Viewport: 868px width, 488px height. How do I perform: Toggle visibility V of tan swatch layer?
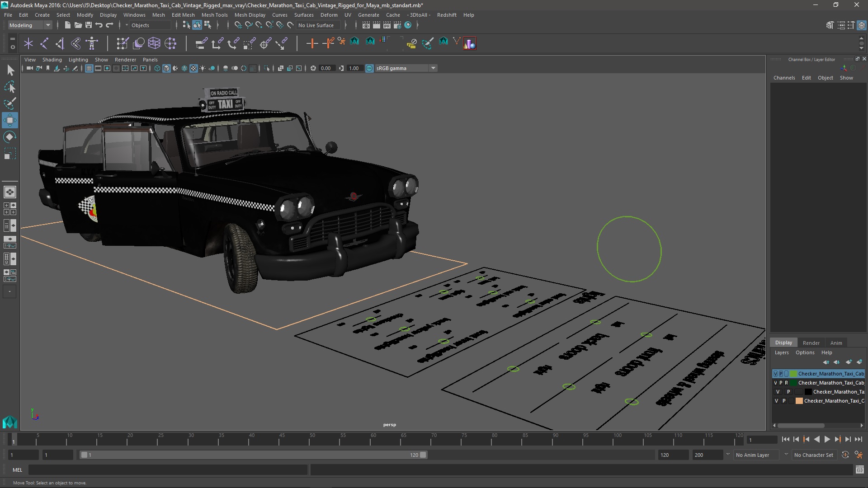point(777,401)
